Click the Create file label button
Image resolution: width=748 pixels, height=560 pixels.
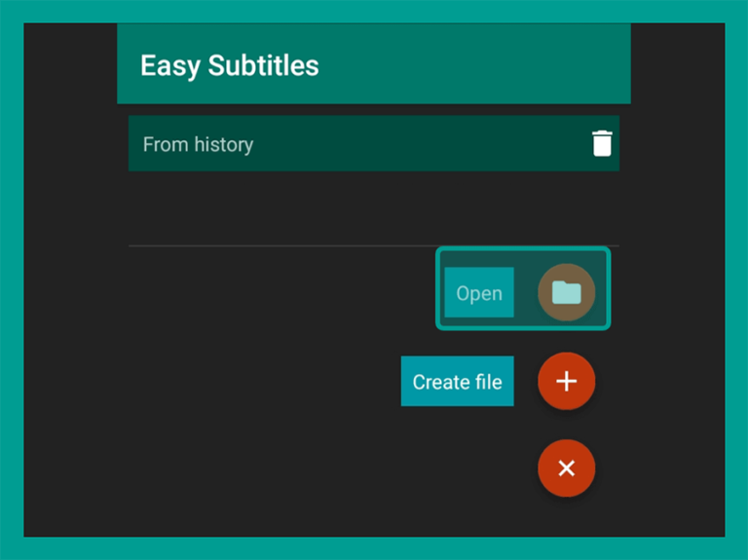pos(457,381)
